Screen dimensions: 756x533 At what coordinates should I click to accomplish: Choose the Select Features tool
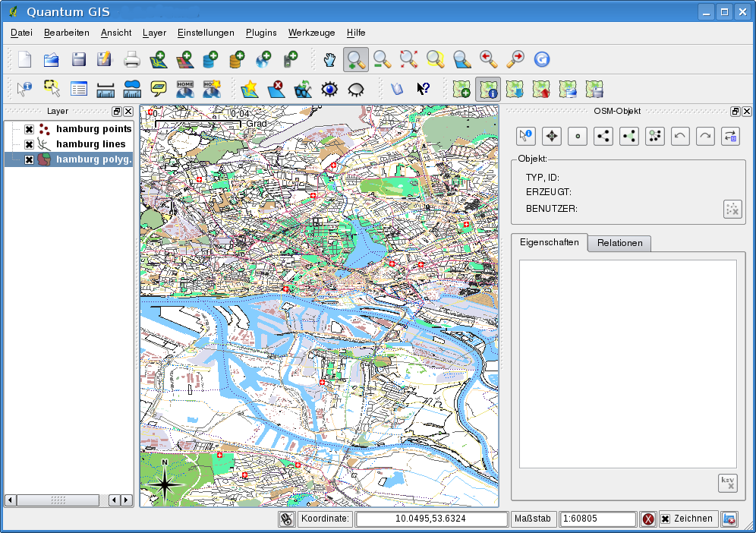52,89
